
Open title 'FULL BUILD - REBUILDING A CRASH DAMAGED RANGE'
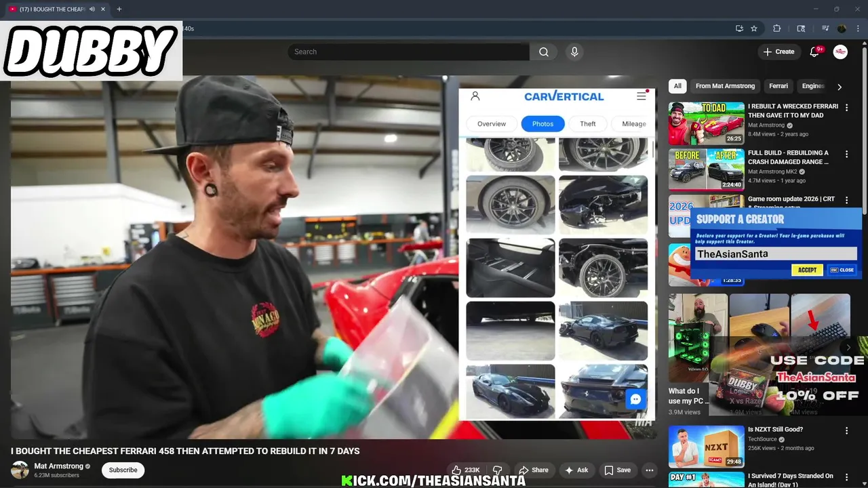pyautogui.click(x=788, y=157)
